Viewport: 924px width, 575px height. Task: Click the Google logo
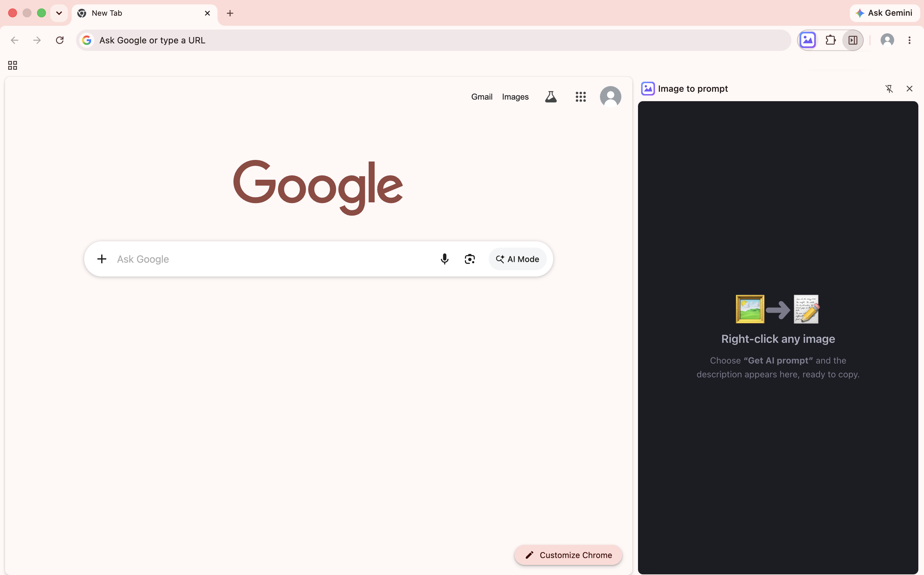point(318,188)
